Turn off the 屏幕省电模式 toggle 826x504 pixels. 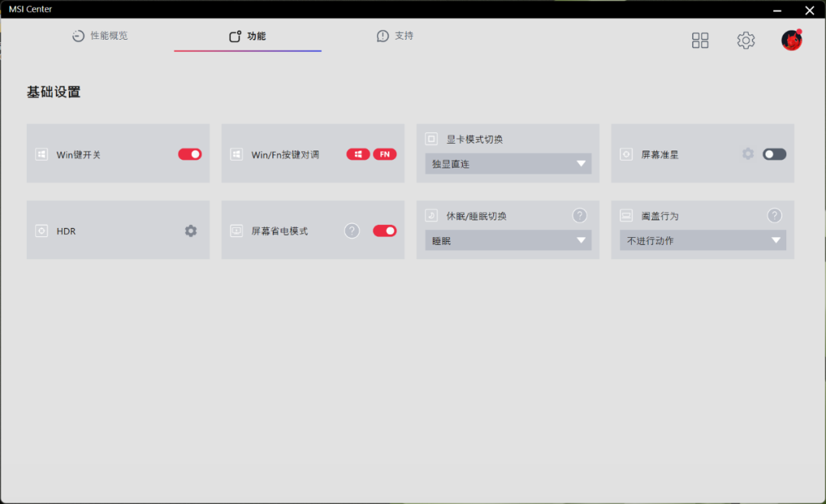385,231
